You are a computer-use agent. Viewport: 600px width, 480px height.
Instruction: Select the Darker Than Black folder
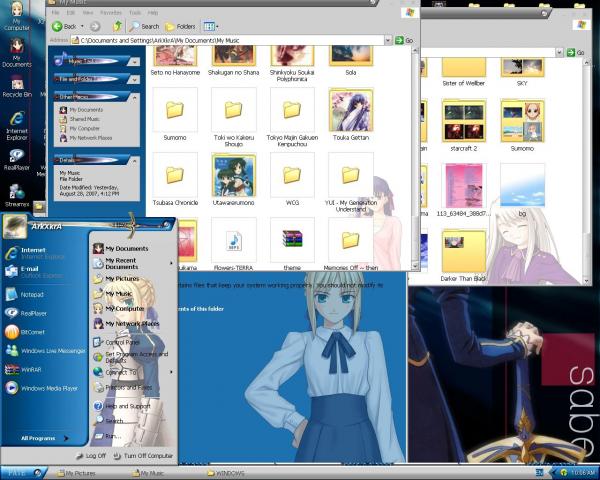[464, 255]
